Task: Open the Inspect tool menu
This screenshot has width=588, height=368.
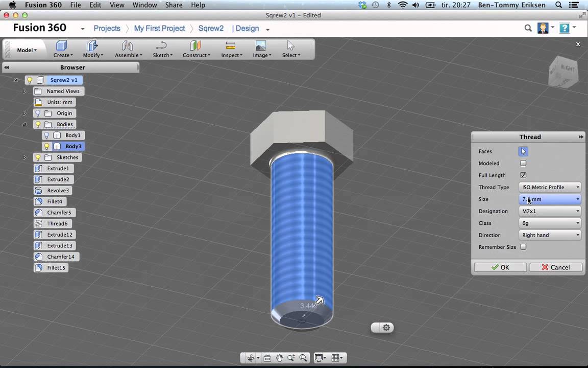Action: click(231, 49)
